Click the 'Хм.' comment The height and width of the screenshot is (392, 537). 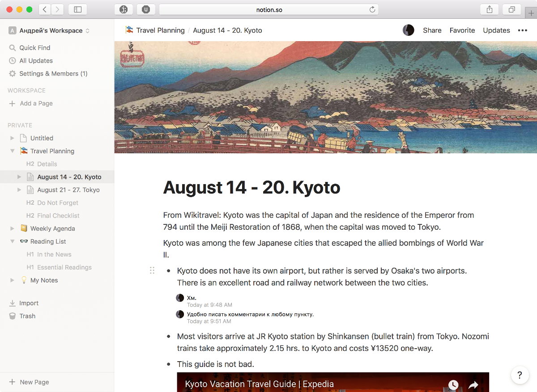192,298
